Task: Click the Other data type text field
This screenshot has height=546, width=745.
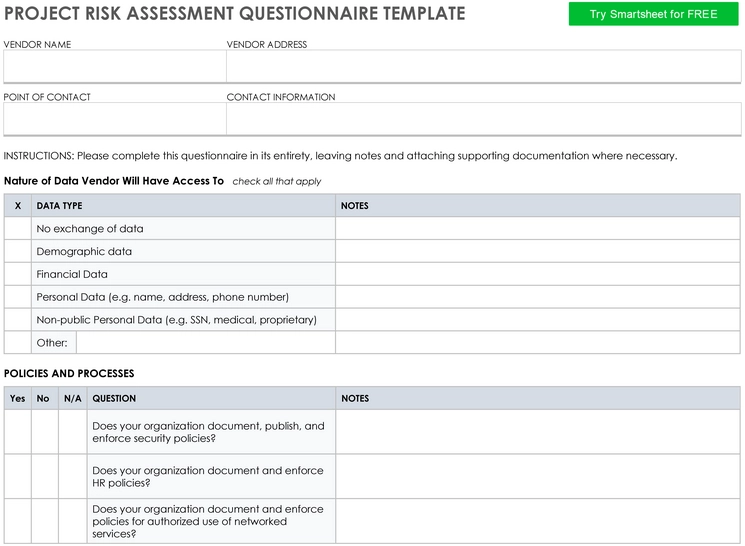Action: (206, 343)
